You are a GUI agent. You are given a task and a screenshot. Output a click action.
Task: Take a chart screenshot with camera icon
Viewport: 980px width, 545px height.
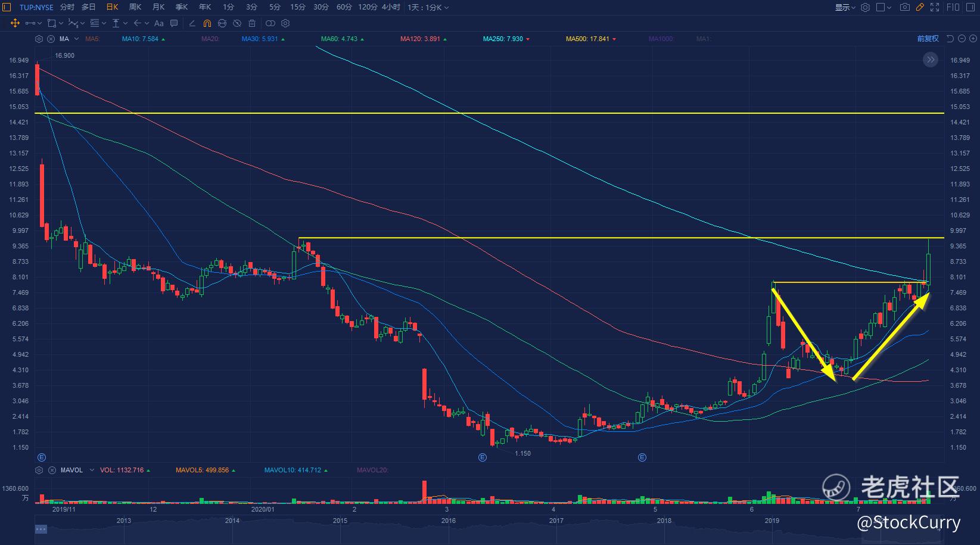coord(905,7)
